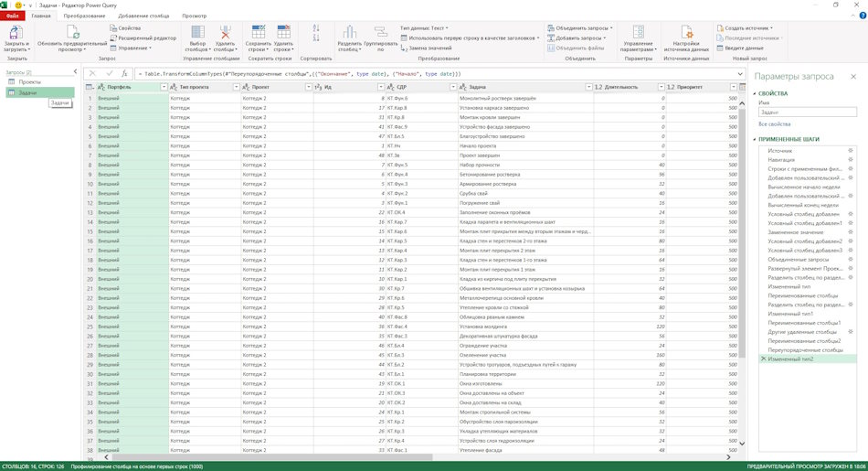Image resolution: width=868 pixels, height=471 pixels.
Task: Click Управление параметрами icon
Action: pyautogui.click(x=639, y=32)
